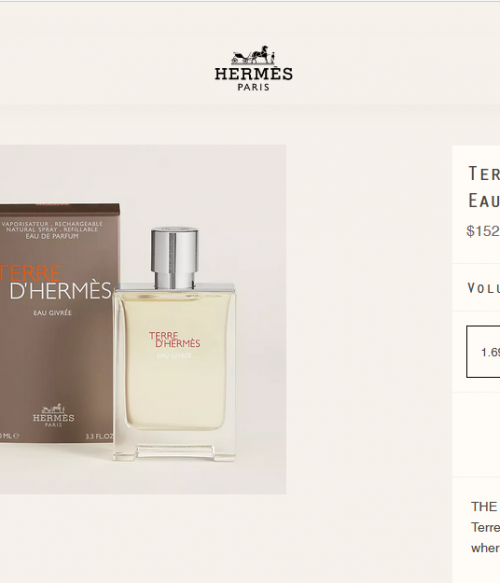Click the 3.3 FL.OZ marking on box
This screenshot has width=500, height=583.
99,436
